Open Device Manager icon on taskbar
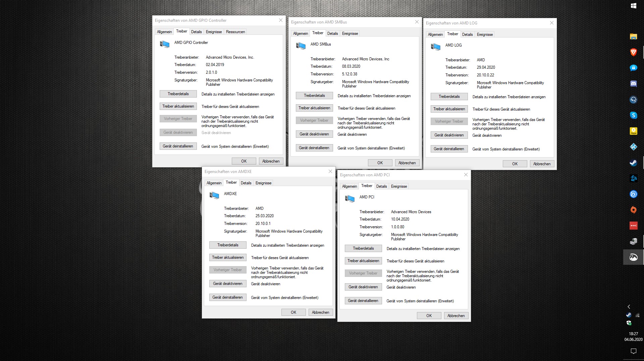Image resolution: width=644 pixels, height=361 pixels. pos(633,241)
